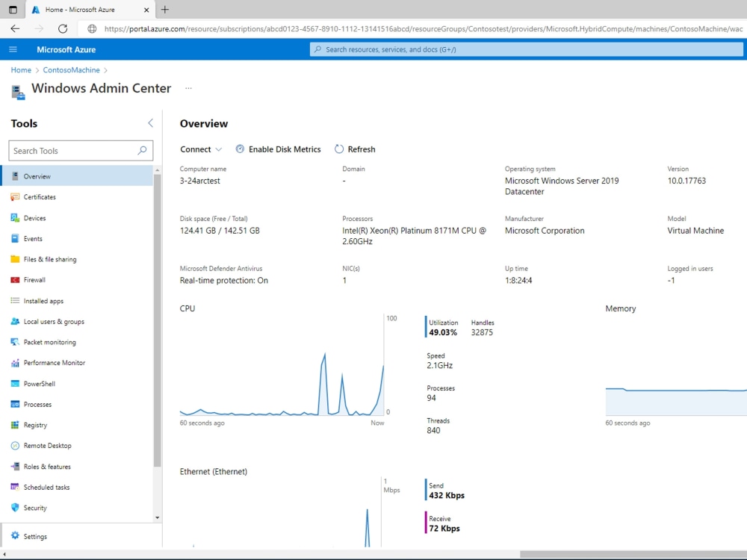This screenshot has height=560, width=747.
Task: Open the Certificates tool icon
Action: coord(15,196)
